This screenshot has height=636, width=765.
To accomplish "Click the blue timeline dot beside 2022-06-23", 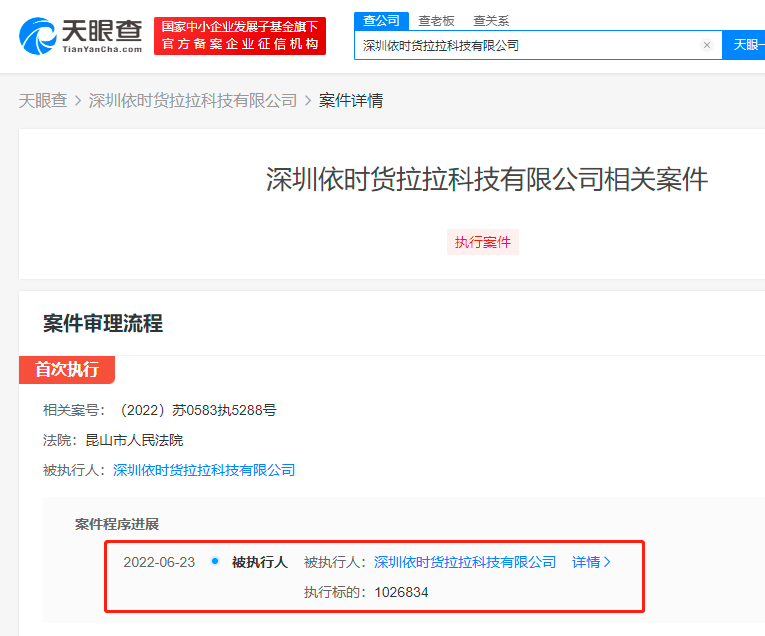I will (215, 561).
